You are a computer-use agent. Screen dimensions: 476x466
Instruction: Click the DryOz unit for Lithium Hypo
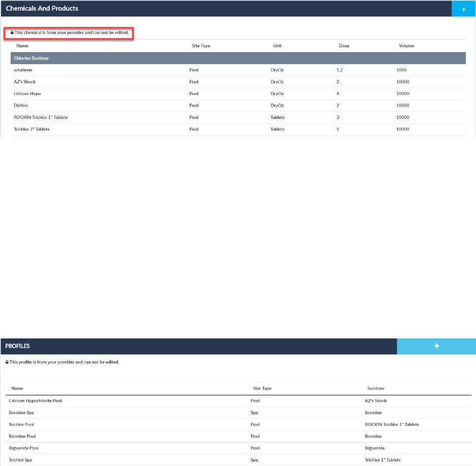coord(277,94)
